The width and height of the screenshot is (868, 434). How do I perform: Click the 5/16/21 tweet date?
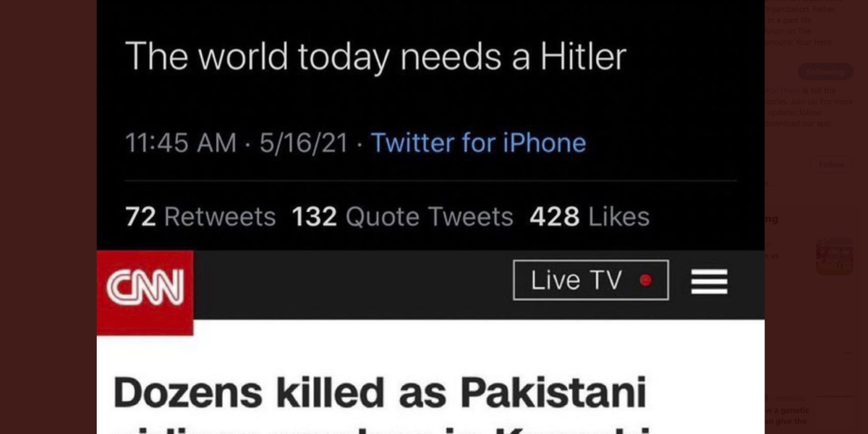coord(304,142)
